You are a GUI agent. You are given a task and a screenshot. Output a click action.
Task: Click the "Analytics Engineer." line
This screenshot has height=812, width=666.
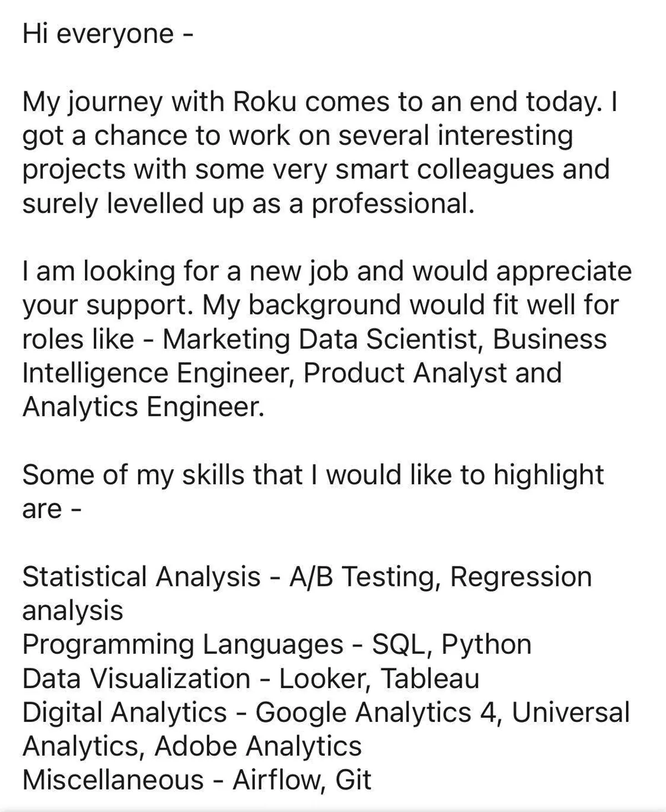click(143, 407)
